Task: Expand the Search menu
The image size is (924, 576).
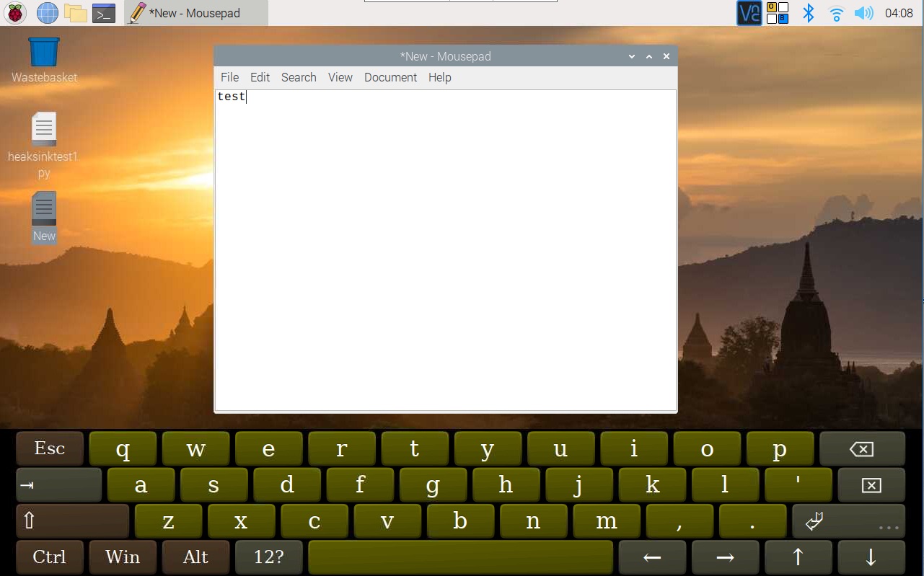Action: click(x=299, y=77)
